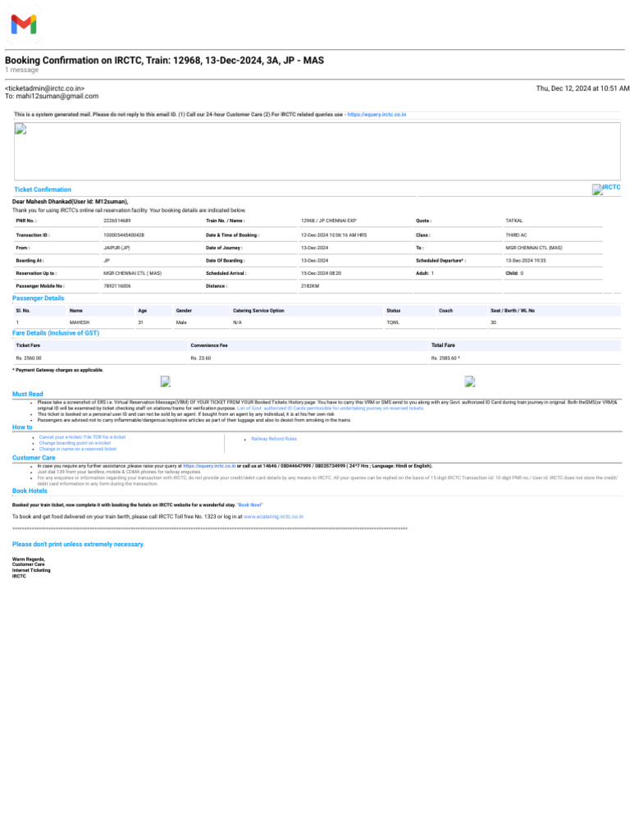
Task: Click the broken banner image icon below the system mail notice
Action: 21,129
